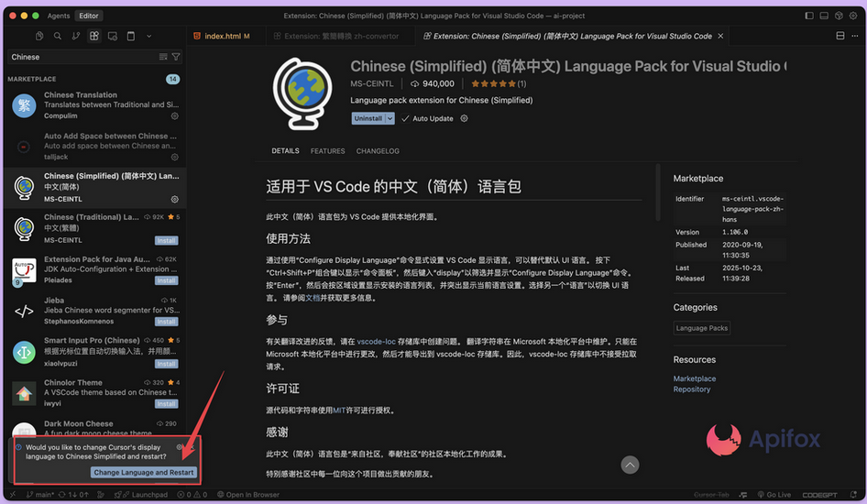The image size is (867, 504).
Task: Open the extensions filter funnel icon
Action: pyautogui.click(x=176, y=57)
